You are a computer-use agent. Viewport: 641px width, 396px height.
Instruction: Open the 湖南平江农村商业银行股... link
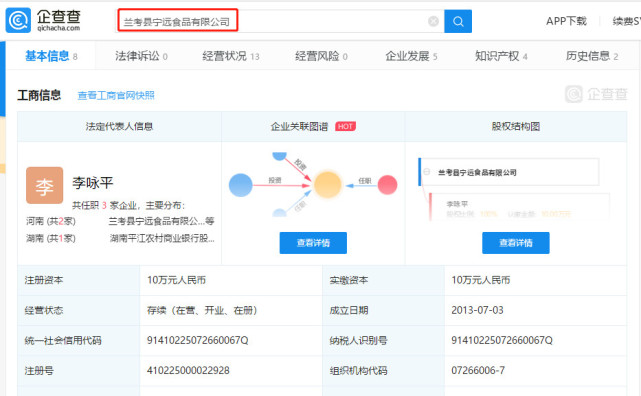[162, 238]
